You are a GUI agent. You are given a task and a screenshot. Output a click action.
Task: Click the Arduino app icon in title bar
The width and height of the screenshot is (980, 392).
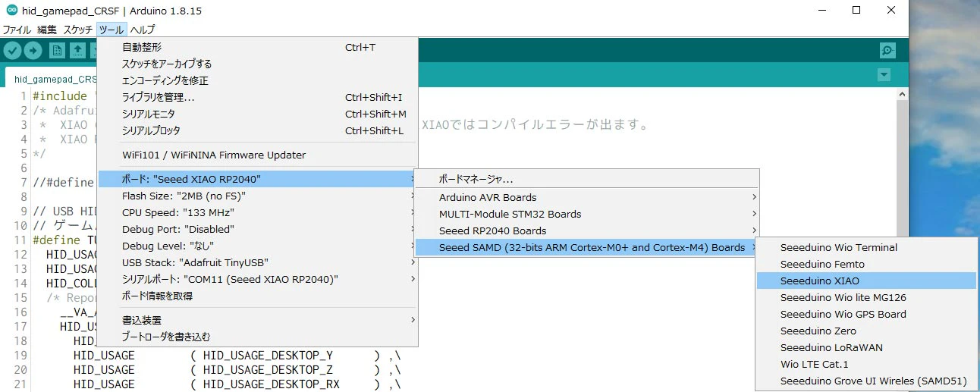click(x=12, y=11)
